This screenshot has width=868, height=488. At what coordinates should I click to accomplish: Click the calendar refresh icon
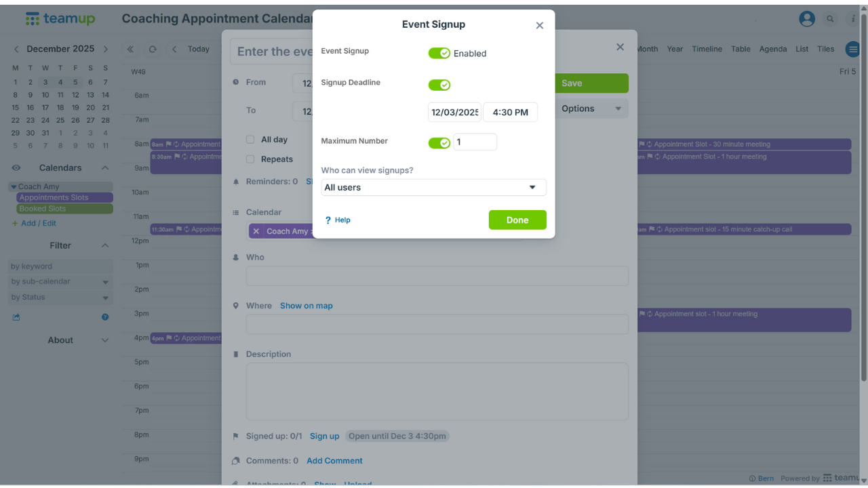pyautogui.click(x=153, y=49)
